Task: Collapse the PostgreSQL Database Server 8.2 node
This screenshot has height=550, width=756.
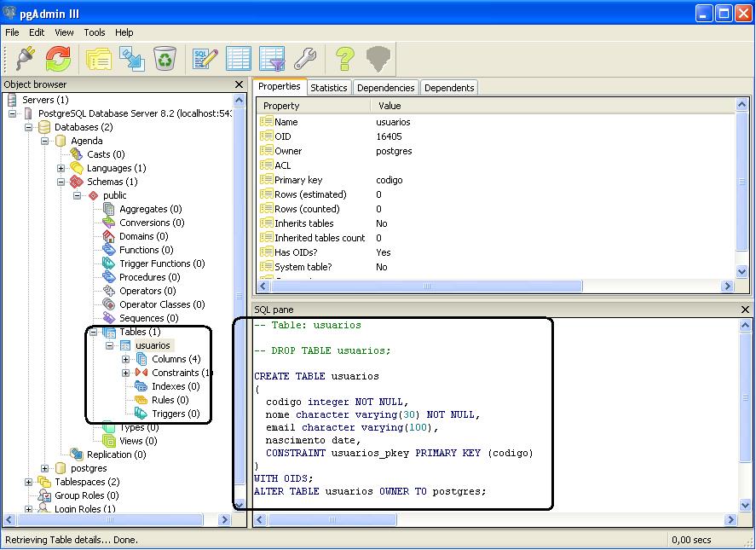Action: tap(13, 114)
